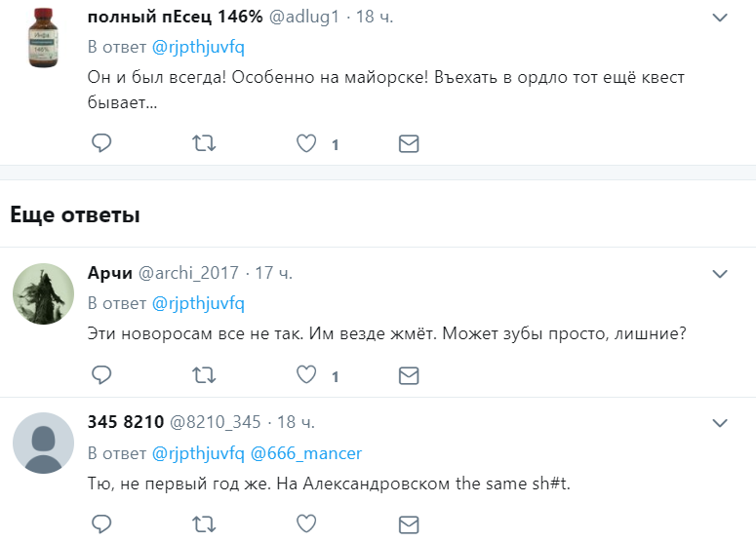This screenshot has width=756, height=542.
Task: Send adlug1 tweet via direct message
Action: 409,143
